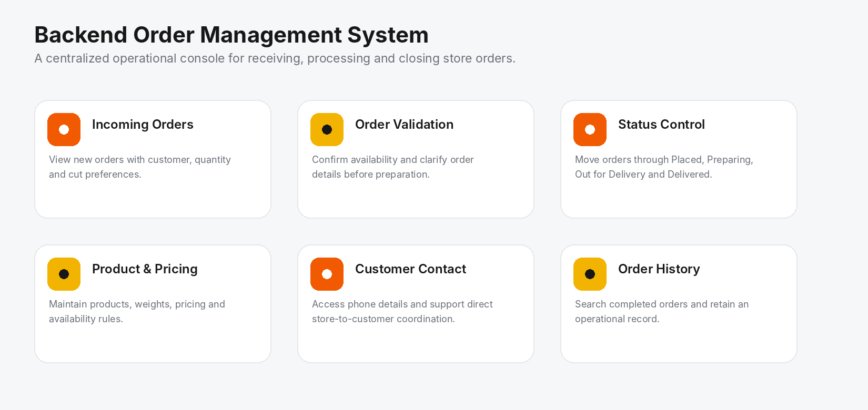
Task: Click description 'Confirm availability and clarify order'
Action: [x=392, y=160]
